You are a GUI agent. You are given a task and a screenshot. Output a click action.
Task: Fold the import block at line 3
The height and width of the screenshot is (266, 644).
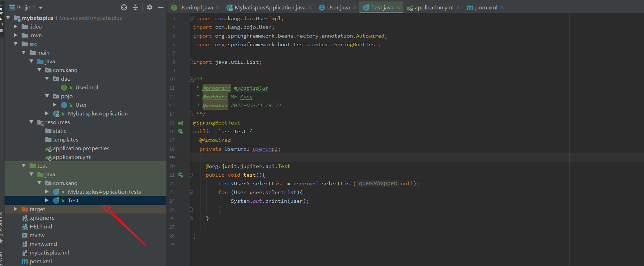pos(191,18)
